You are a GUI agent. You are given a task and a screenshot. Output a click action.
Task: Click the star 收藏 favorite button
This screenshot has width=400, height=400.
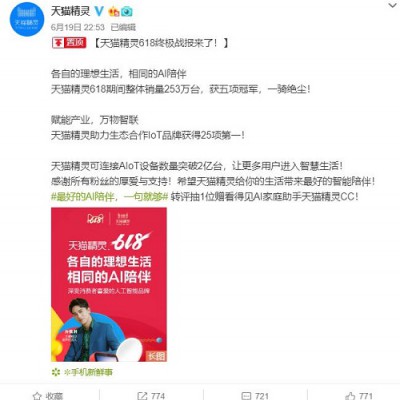point(47,396)
